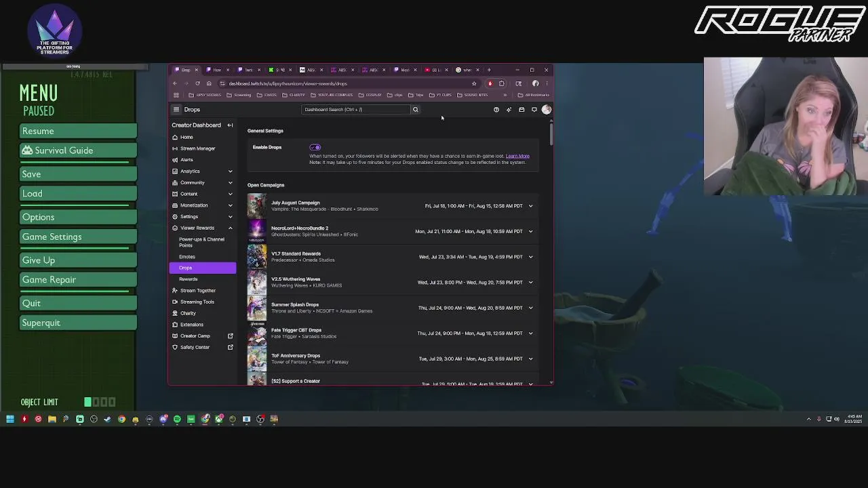Open Creator Camp external link icon
The width and height of the screenshot is (868, 488).
(230, 336)
